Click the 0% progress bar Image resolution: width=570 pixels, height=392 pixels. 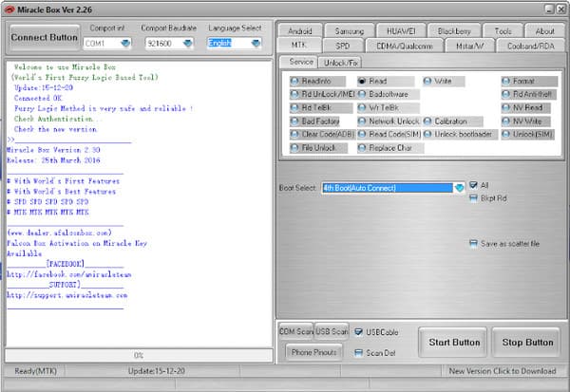[139, 355]
